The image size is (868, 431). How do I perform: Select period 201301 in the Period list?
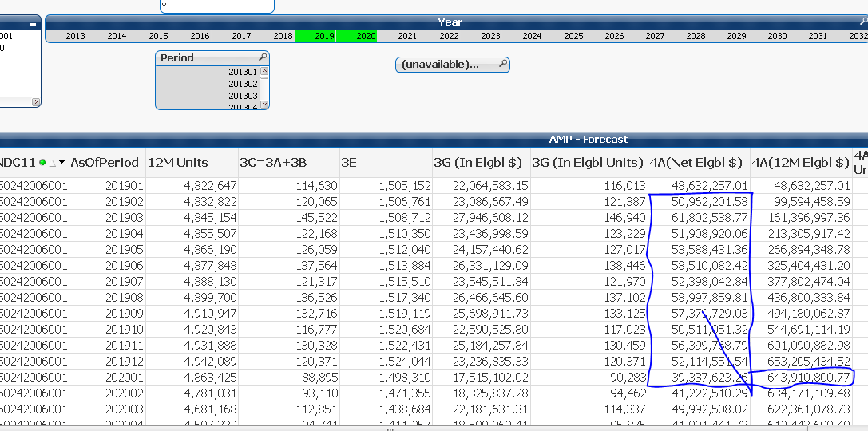coord(242,73)
